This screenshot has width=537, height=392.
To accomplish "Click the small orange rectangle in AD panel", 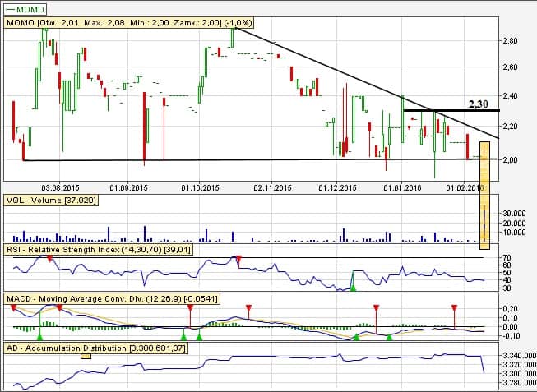I will tap(86, 356).
